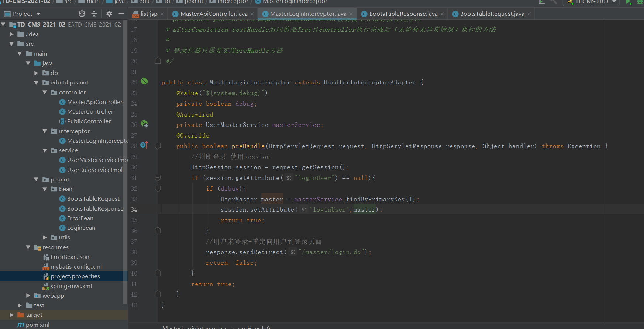The height and width of the screenshot is (329, 644).
Task: Click line number 34 in gutter
Action: pyautogui.click(x=134, y=209)
